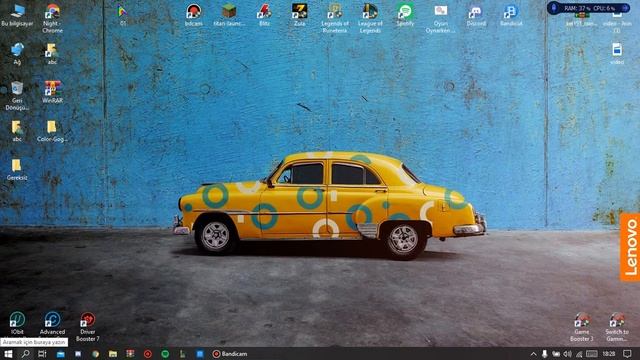Launch the Game Booster 3 shortcut
Viewport: 640px width, 360px height.
tap(582, 327)
